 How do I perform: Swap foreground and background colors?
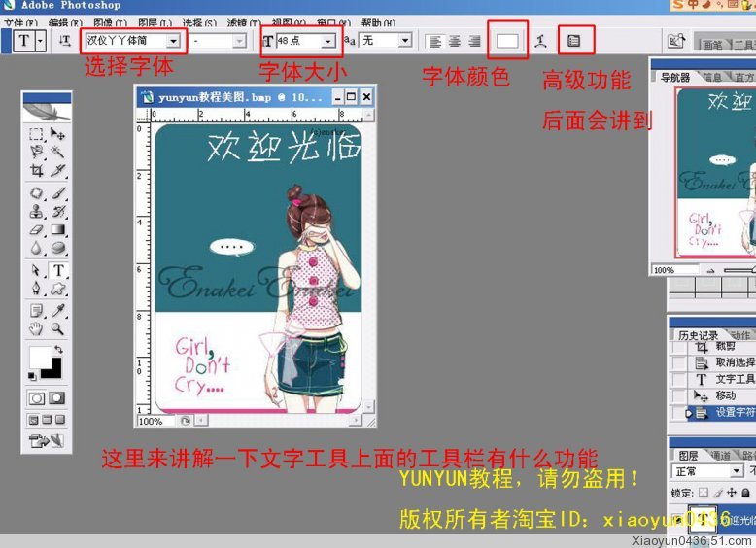point(59,349)
